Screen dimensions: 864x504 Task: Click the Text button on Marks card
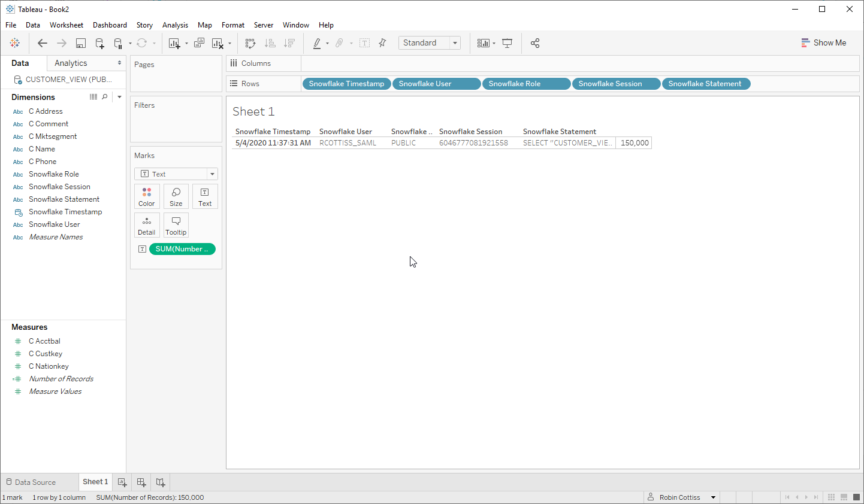[205, 196]
